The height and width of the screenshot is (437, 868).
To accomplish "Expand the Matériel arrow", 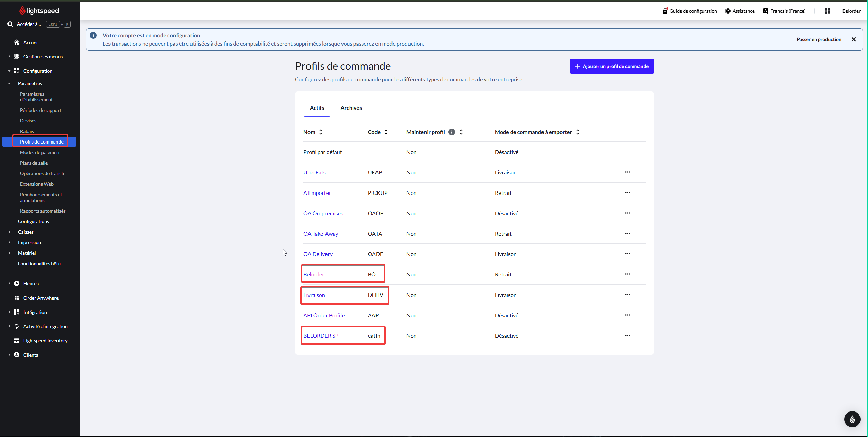I will [9, 253].
